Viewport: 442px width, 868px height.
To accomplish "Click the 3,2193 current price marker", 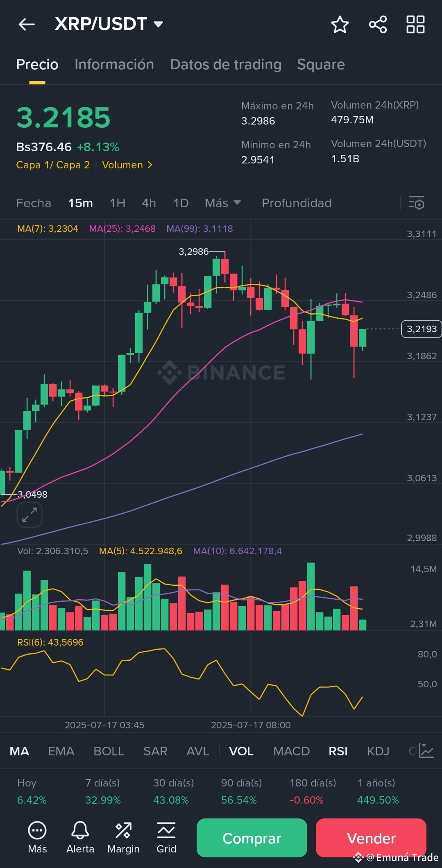I will pos(422,329).
